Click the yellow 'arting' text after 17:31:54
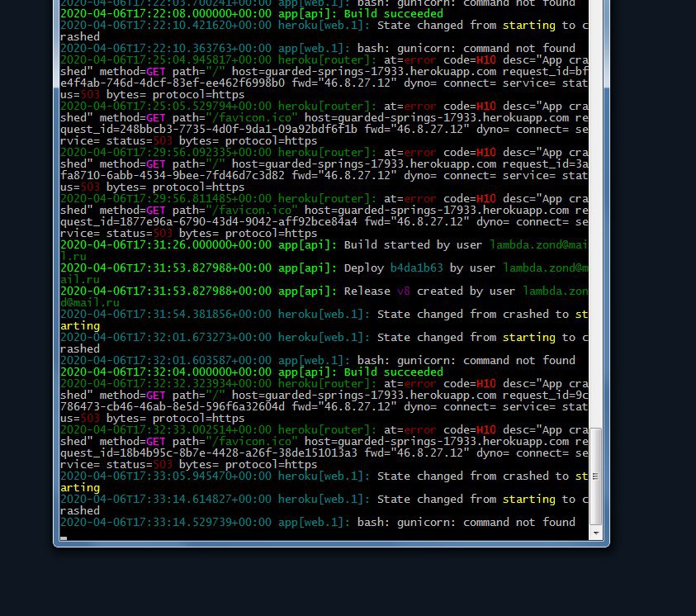 click(80, 325)
